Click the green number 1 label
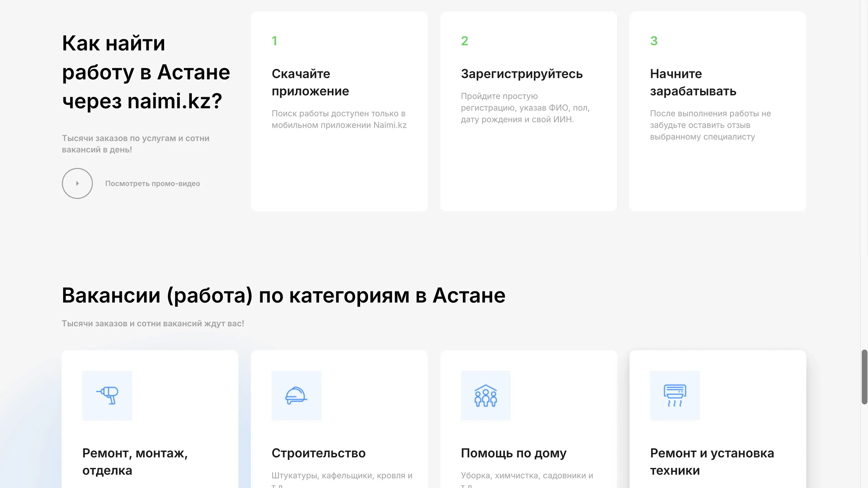Screen dimensions: 868x488 tap(274, 41)
